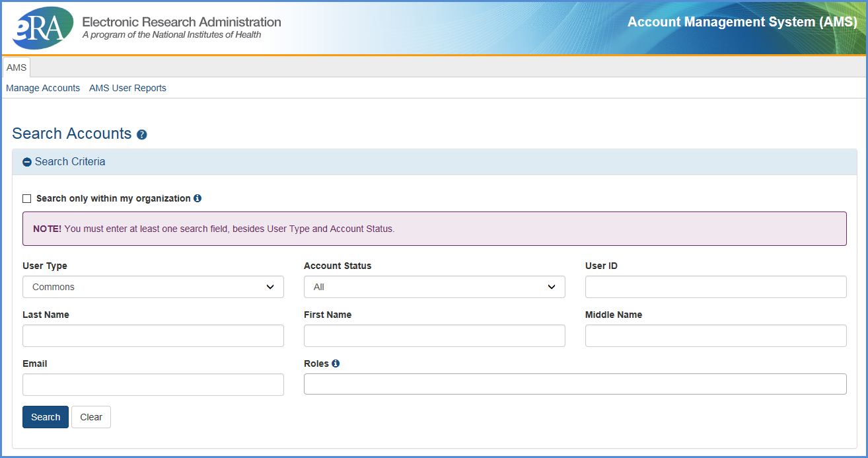The height and width of the screenshot is (458, 868).
Task: Click the eRA logo
Action: coord(43,28)
